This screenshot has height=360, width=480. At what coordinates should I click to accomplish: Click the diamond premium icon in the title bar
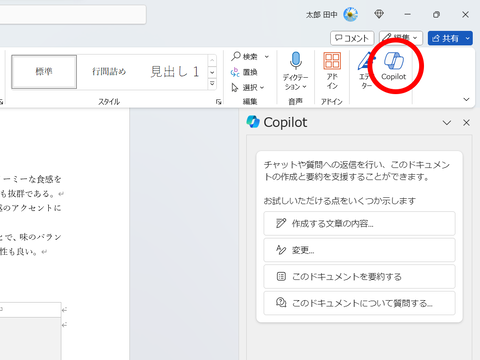[379, 14]
